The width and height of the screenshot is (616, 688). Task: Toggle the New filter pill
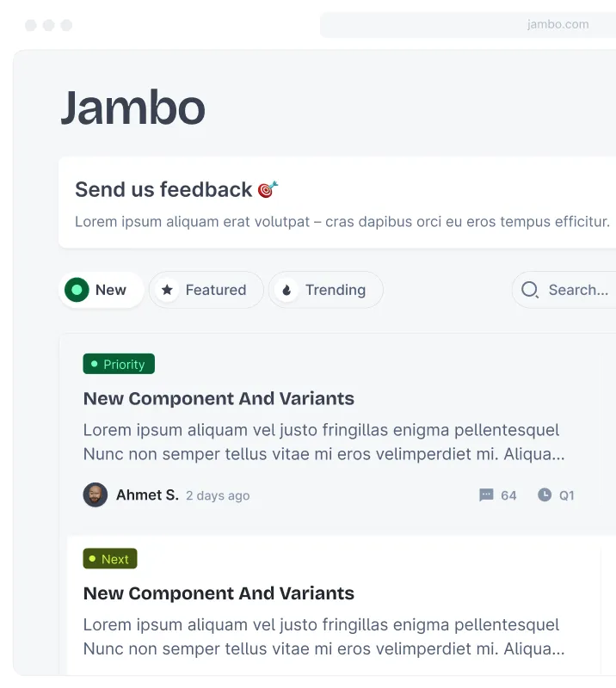point(101,290)
